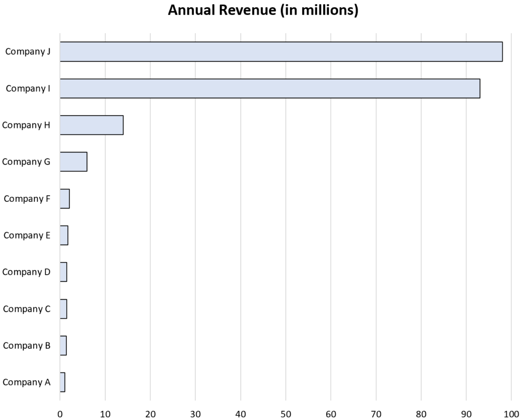Click the 50 axis value

click(285, 414)
